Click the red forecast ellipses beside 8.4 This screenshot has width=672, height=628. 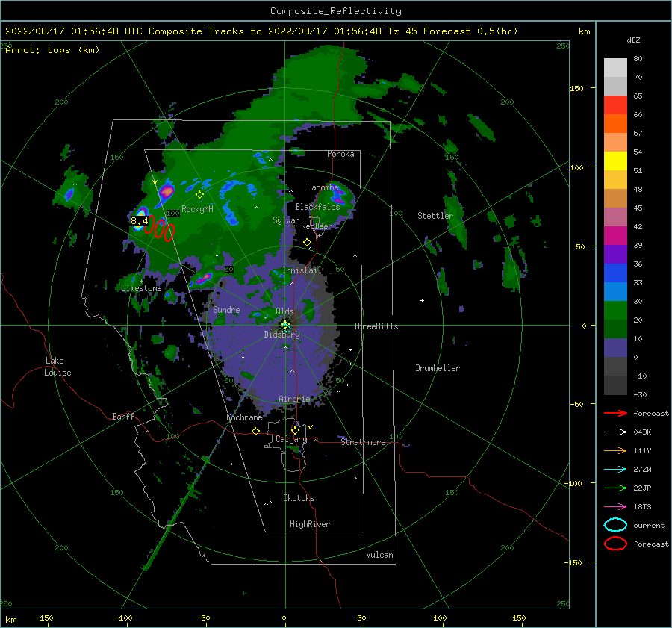click(x=160, y=229)
